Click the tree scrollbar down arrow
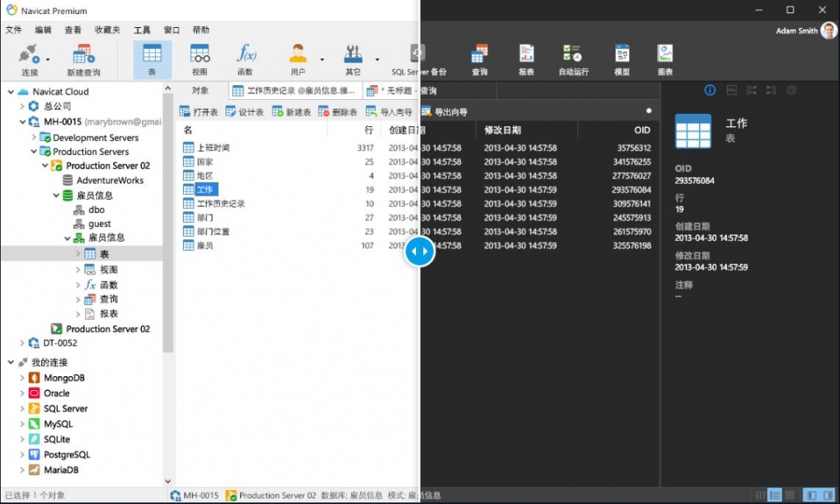840x504 pixels. coord(167,482)
